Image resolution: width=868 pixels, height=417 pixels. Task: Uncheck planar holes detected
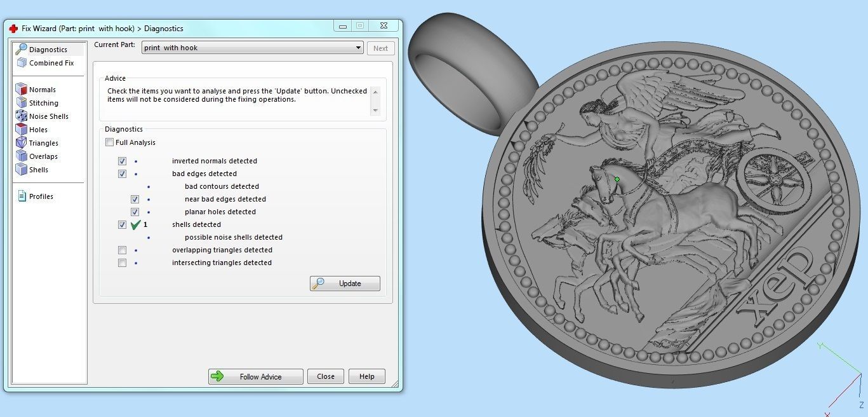(x=135, y=212)
